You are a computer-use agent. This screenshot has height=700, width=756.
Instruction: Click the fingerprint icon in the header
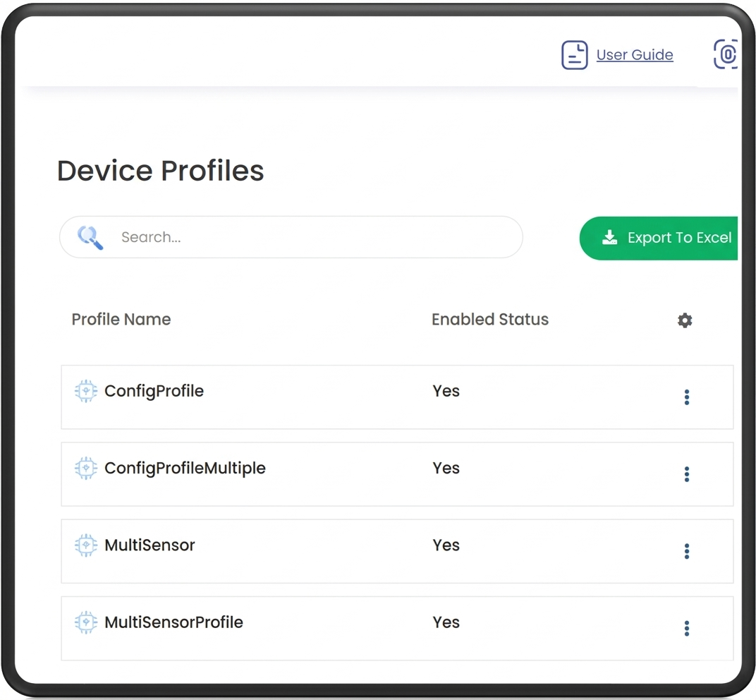click(726, 54)
